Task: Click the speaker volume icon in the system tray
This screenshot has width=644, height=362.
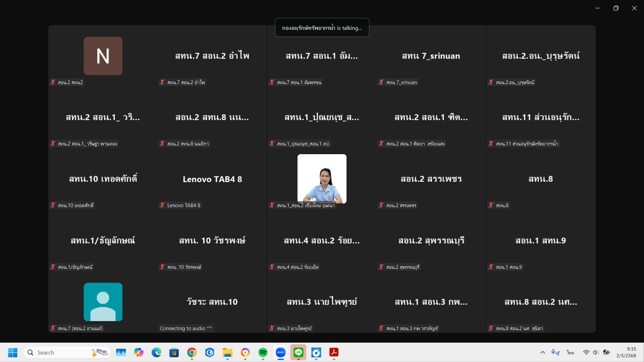Action: [x=596, y=353]
